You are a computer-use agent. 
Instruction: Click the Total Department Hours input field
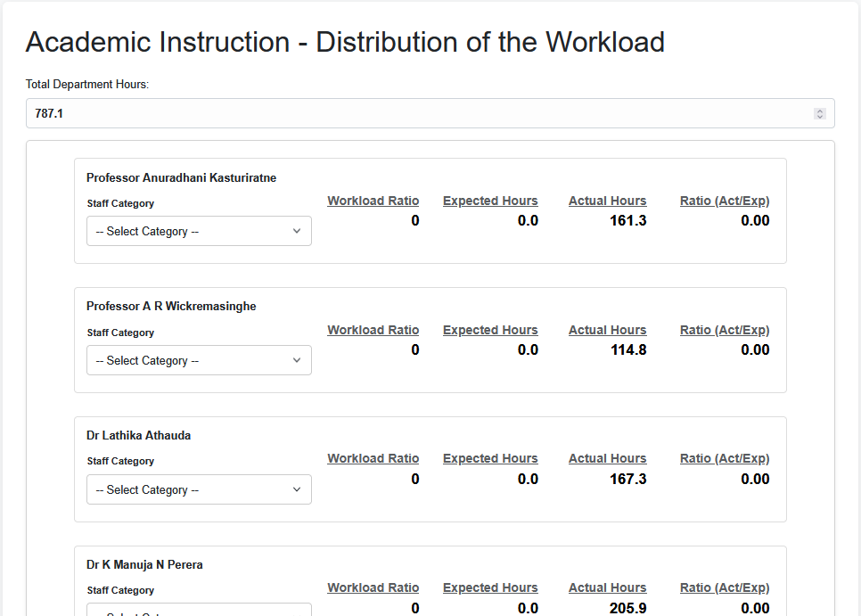[419, 113]
